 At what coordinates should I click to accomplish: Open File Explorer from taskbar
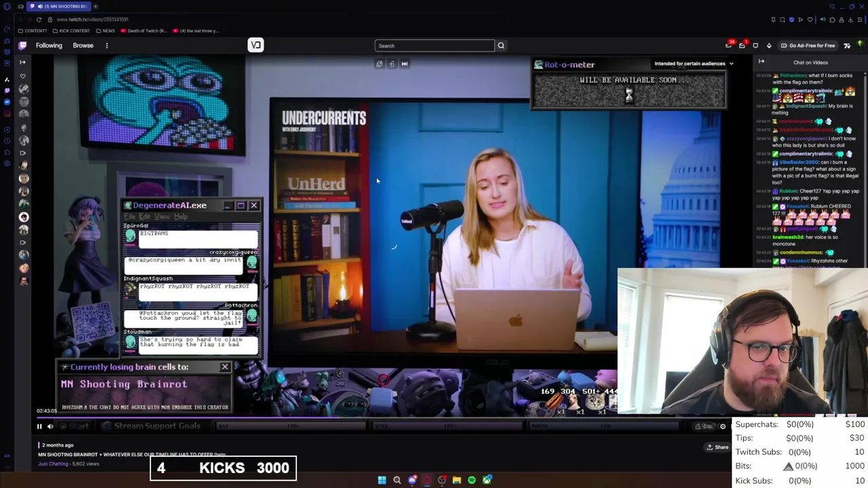[456, 480]
